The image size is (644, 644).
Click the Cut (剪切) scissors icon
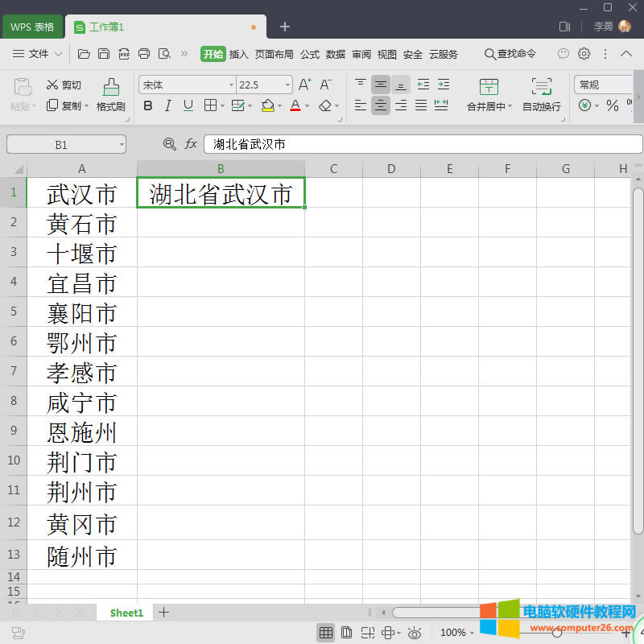click(x=53, y=85)
